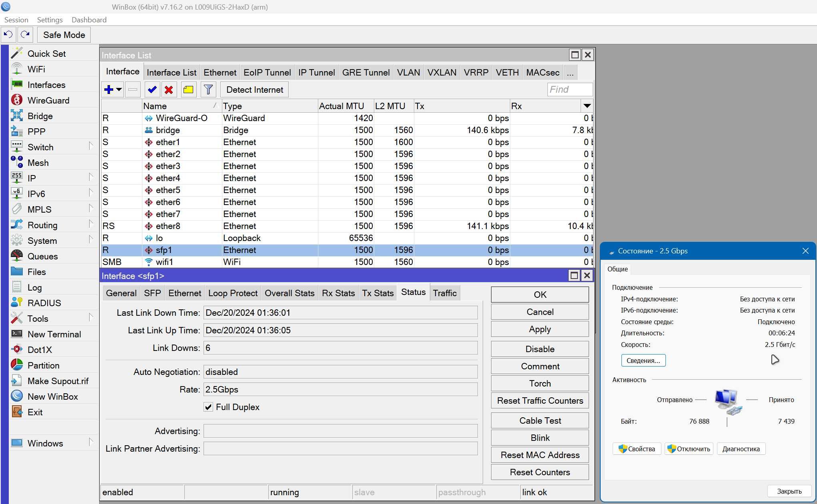Screen dimensions: 817x504
Task: Select the ether8 row
Action: pyautogui.click(x=347, y=226)
